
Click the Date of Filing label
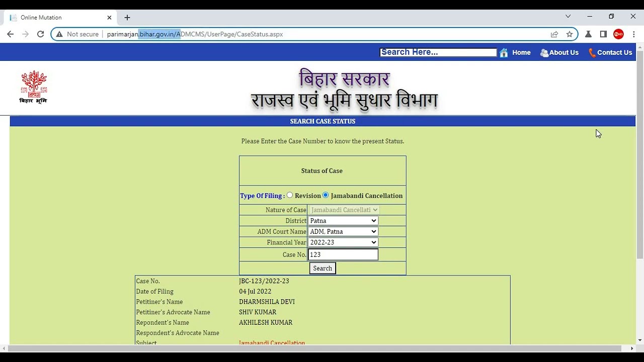coord(154,291)
